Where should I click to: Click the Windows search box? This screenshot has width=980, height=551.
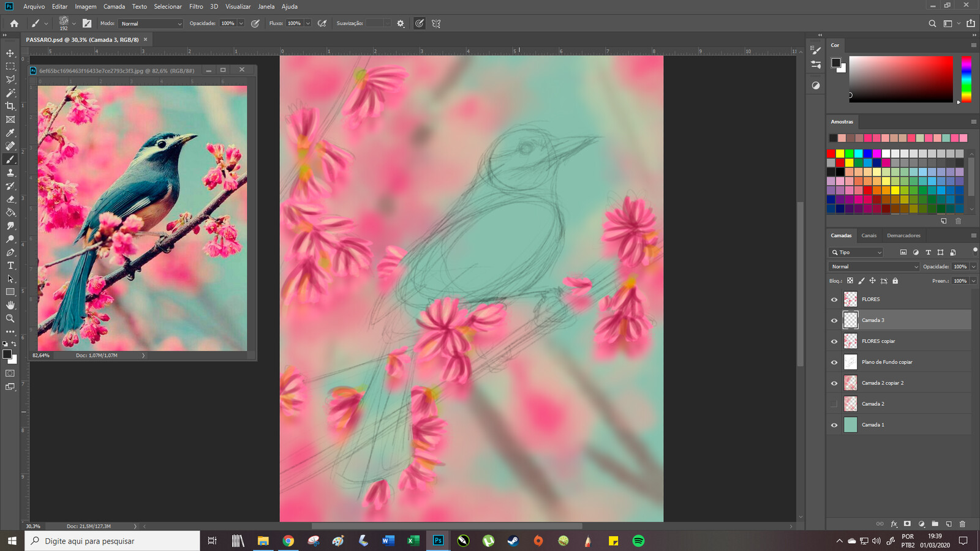(112, 541)
